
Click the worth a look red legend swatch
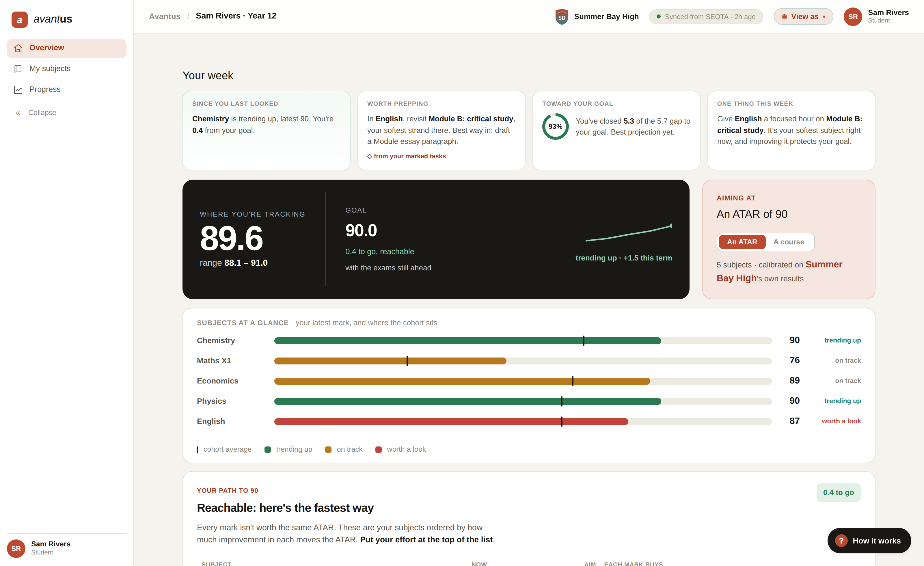point(378,449)
